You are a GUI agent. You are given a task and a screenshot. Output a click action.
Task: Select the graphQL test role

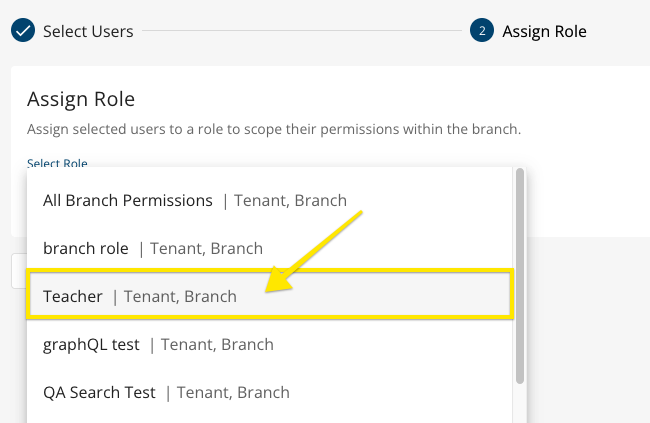point(269,344)
